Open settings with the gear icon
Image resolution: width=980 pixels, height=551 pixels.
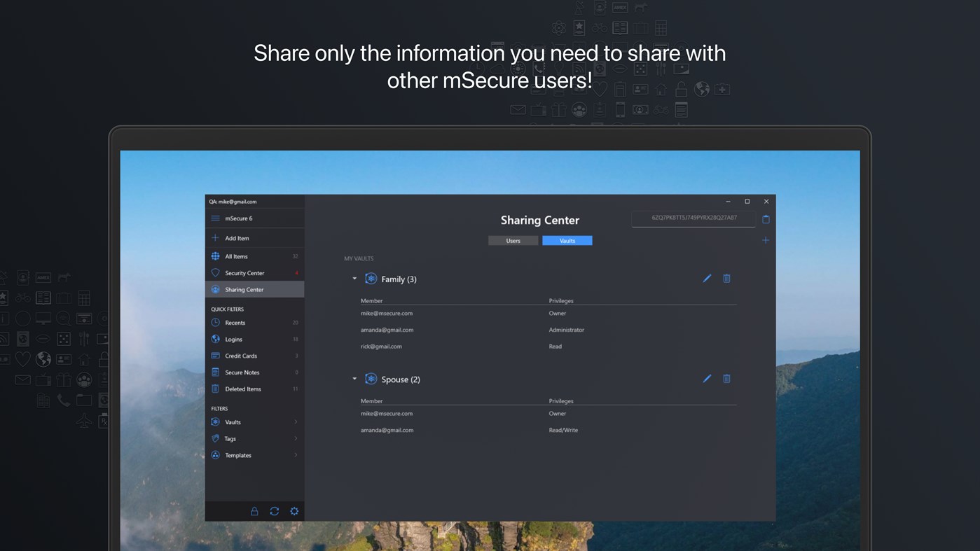(294, 512)
